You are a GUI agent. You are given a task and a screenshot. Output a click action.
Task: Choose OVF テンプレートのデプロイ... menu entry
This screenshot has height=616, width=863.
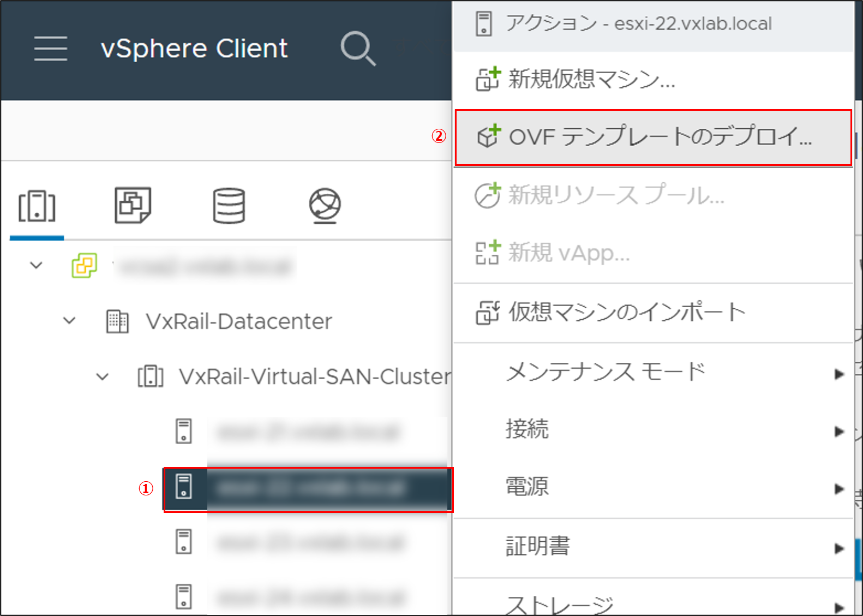(x=654, y=137)
